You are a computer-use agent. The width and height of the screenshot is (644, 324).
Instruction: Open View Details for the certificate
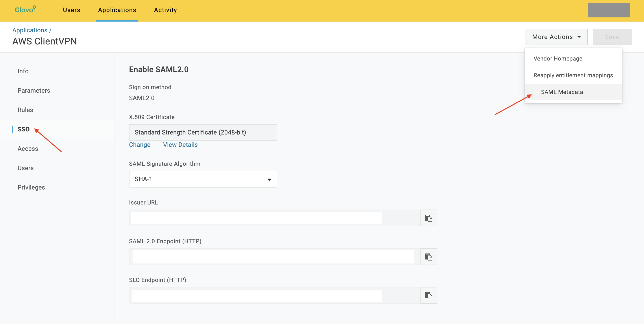tap(180, 145)
